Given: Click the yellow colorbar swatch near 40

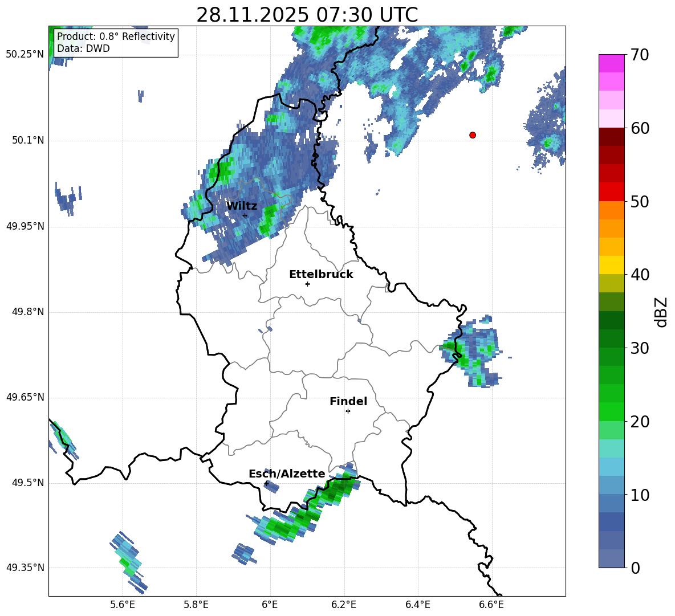Looking at the screenshot, I should tap(611, 265).
